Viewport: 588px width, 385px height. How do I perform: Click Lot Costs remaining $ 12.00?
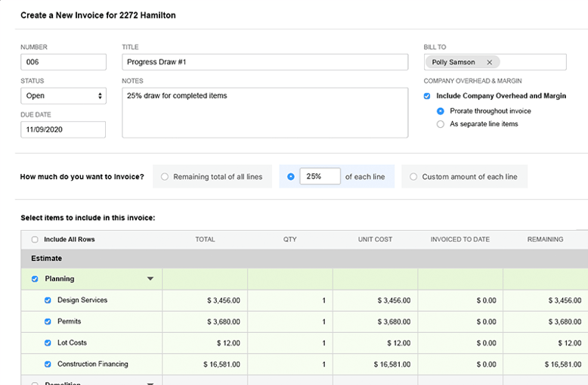tap(570, 343)
